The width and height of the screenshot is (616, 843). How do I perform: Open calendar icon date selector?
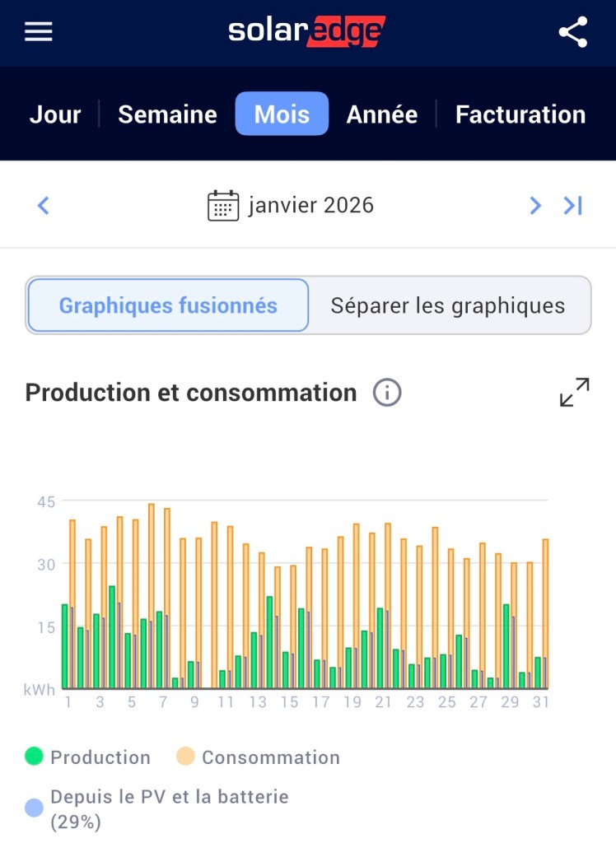pos(222,206)
